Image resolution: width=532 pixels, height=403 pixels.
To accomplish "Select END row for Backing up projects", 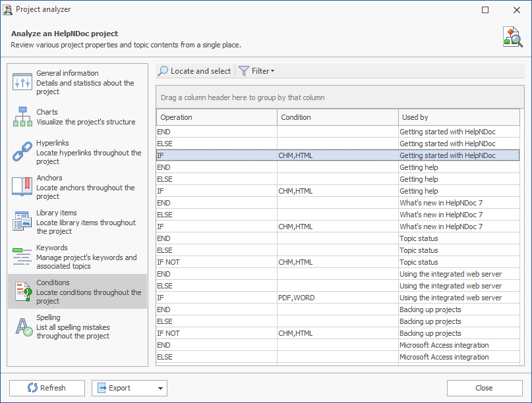I will [338, 309].
